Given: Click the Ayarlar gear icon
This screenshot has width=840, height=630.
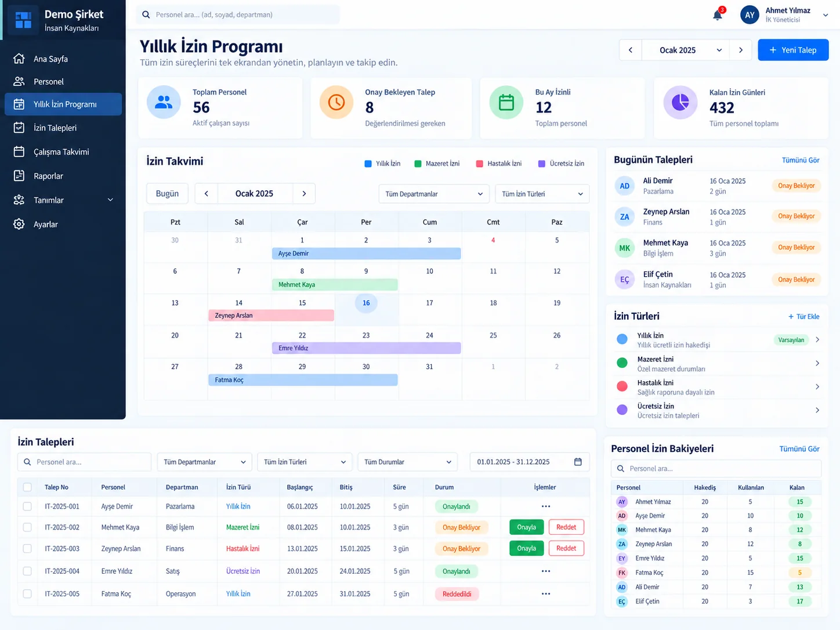Looking at the screenshot, I should click(x=19, y=224).
